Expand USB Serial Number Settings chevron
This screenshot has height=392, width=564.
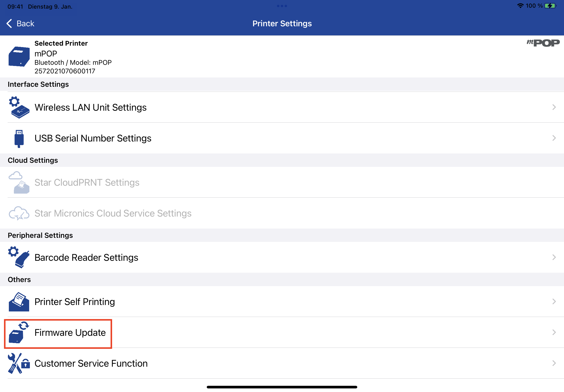point(554,138)
